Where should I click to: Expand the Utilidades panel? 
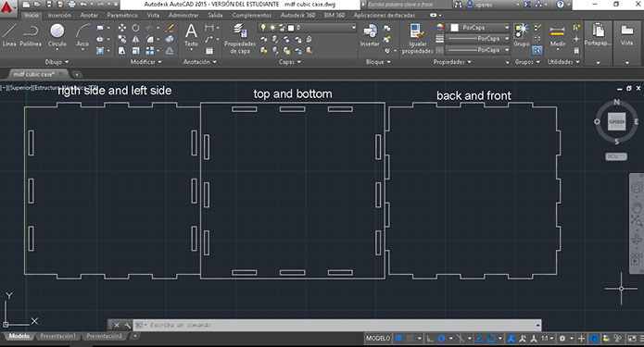563,62
